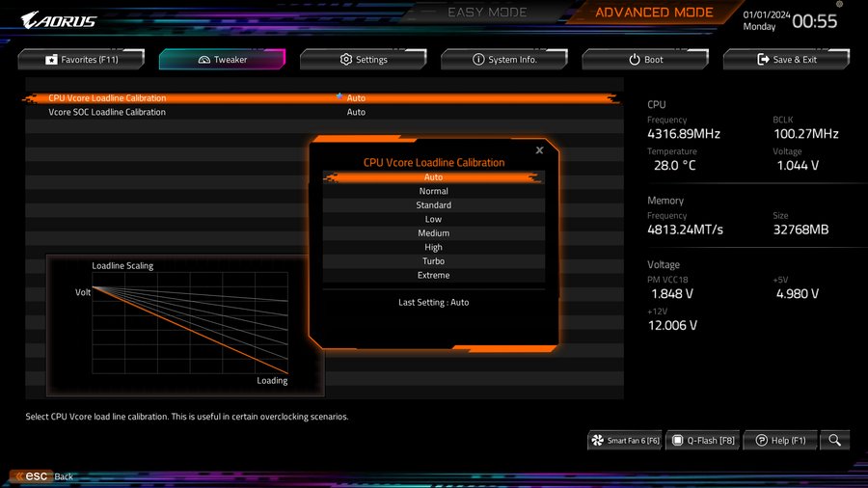The width and height of the screenshot is (868, 488).
Task: Select Medium loadline option
Action: tap(433, 233)
